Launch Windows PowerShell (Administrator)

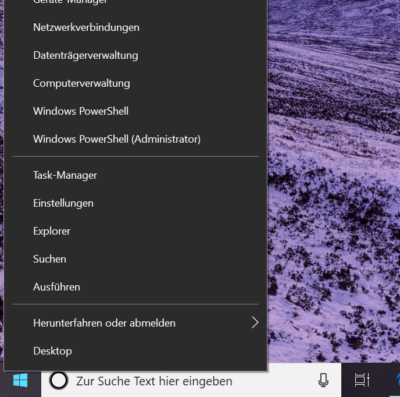point(135,139)
